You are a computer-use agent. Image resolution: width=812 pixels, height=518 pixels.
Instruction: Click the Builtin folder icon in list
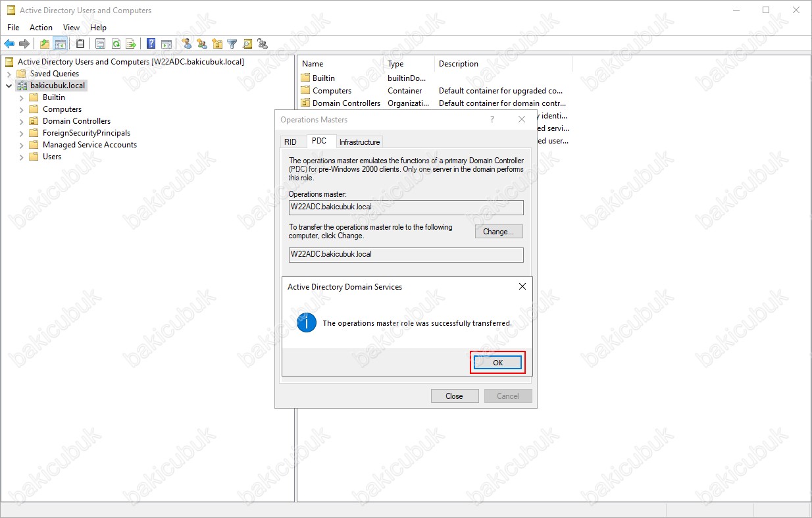tap(305, 78)
